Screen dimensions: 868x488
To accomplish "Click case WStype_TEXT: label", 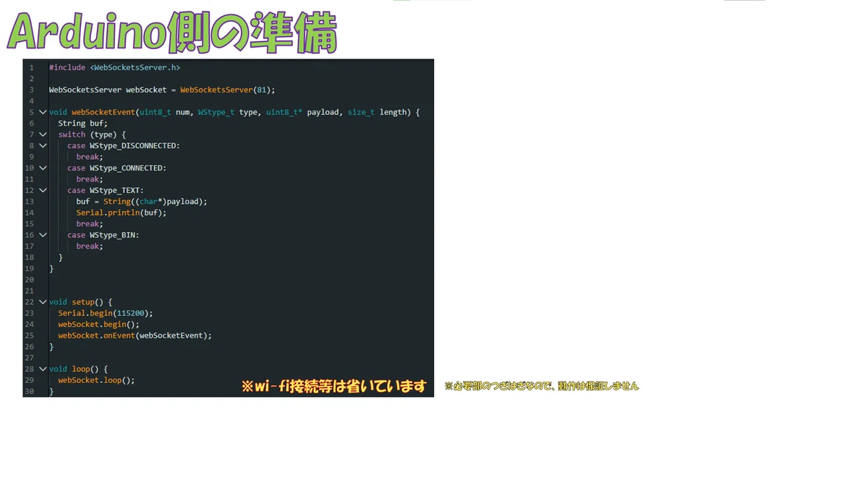I will pos(106,190).
